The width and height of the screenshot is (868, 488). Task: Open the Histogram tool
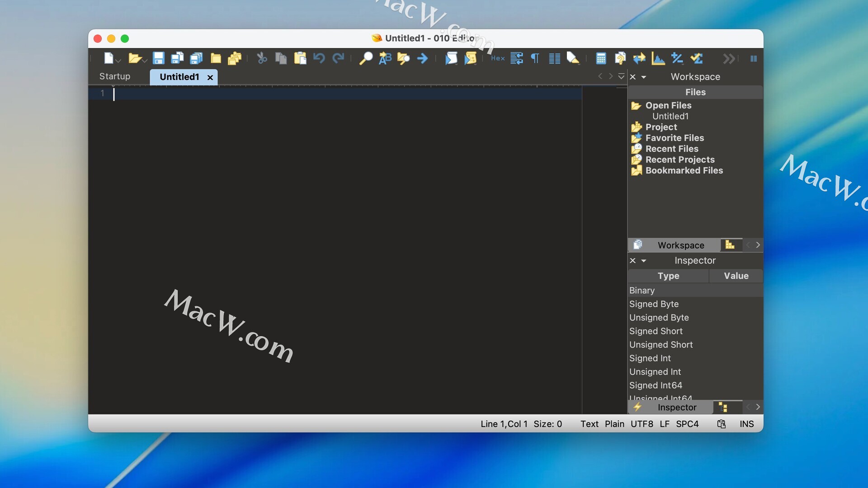point(658,58)
